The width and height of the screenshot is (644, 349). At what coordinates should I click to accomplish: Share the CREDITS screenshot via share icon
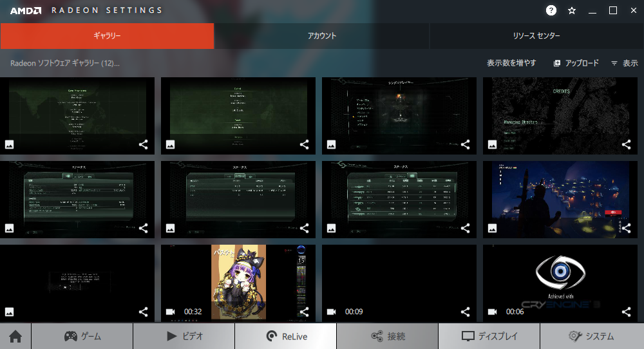(x=626, y=144)
